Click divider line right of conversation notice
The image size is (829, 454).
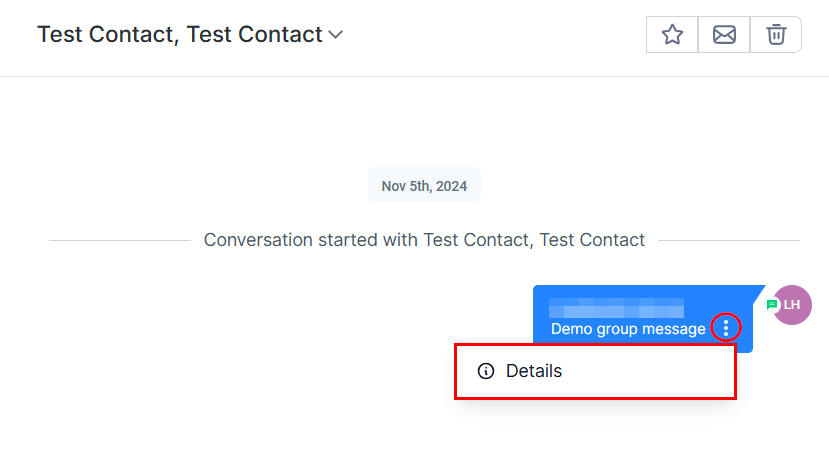(x=728, y=240)
